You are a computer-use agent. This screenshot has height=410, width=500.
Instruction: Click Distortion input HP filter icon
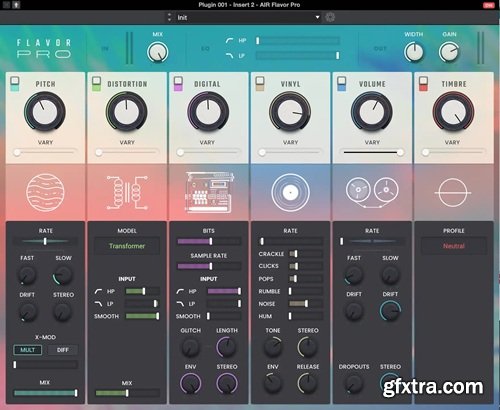pyautogui.click(x=98, y=291)
